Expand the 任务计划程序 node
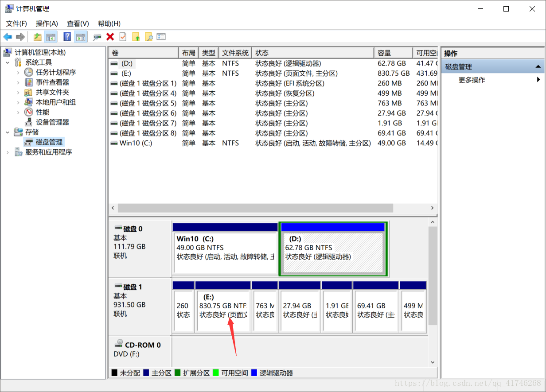 (x=18, y=72)
